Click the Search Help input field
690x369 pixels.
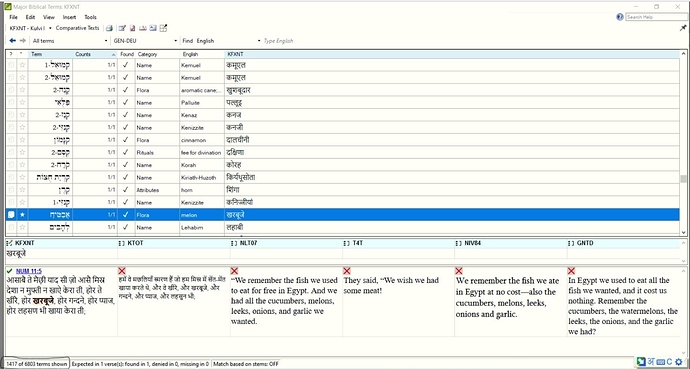(657, 17)
